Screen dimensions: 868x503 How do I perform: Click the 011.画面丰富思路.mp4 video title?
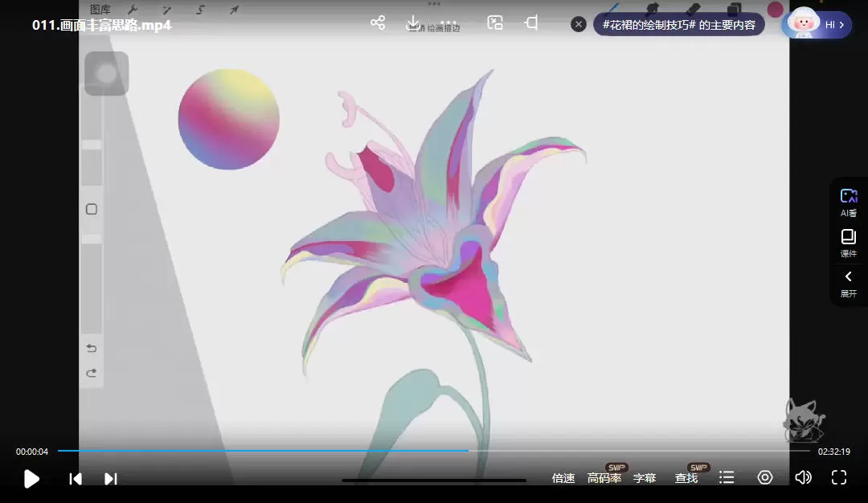[x=102, y=25]
